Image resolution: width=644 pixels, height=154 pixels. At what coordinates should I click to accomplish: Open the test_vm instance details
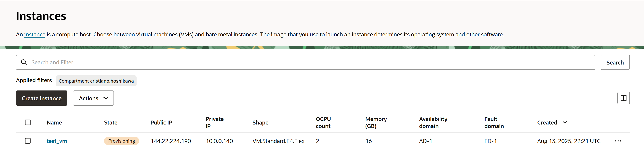(x=57, y=141)
